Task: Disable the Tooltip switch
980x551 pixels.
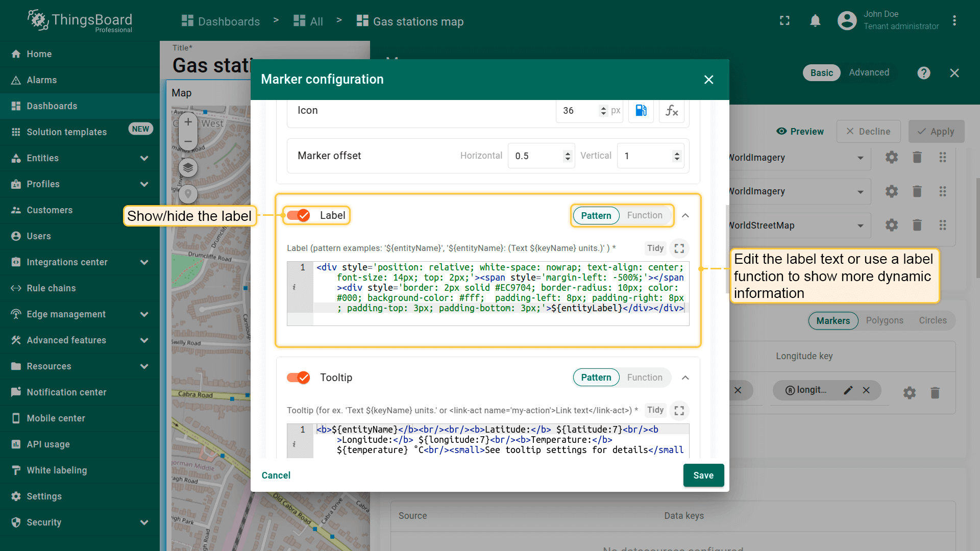Action: [x=299, y=378]
